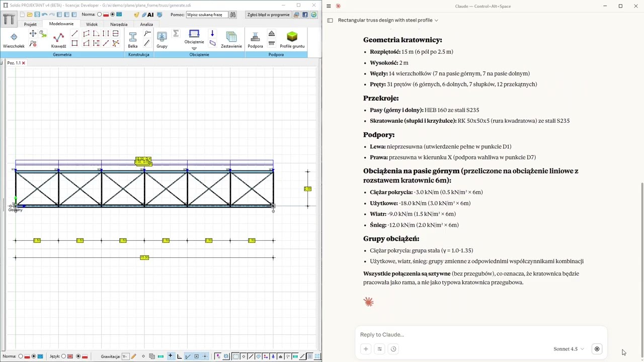Click the support bearing icon above Podpora group
This screenshot has width=644, height=362.
click(271, 34)
